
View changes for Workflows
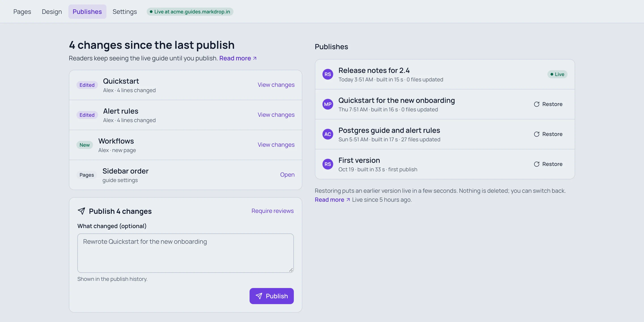tap(276, 145)
